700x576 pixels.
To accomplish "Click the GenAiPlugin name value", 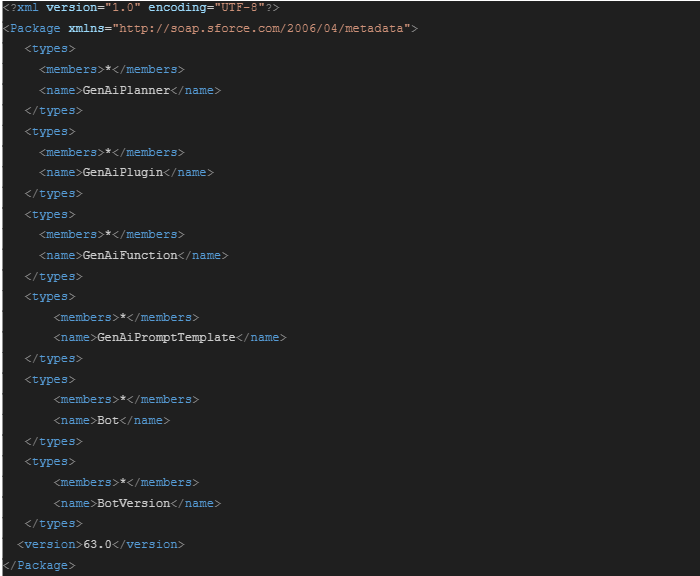I will click(123, 173).
